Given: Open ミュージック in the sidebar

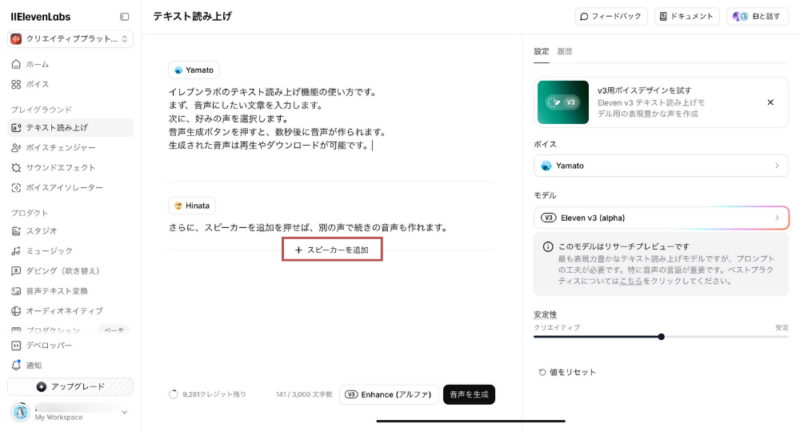Looking at the screenshot, I should [x=48, y=251].
